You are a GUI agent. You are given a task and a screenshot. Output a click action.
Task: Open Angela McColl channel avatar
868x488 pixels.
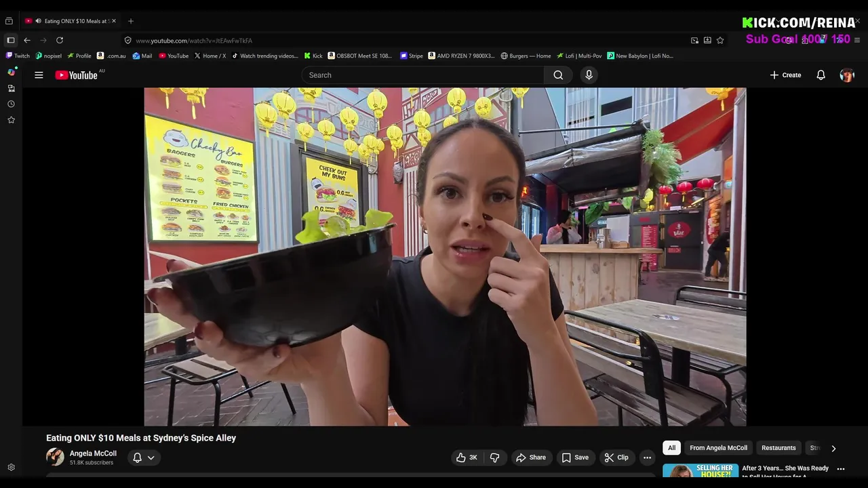[55, 457]
